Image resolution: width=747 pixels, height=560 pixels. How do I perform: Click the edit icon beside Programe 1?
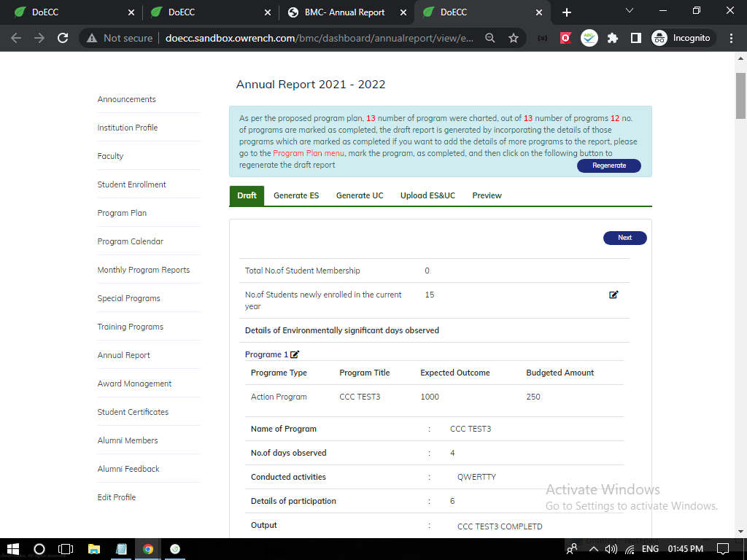tap(295, 354)
